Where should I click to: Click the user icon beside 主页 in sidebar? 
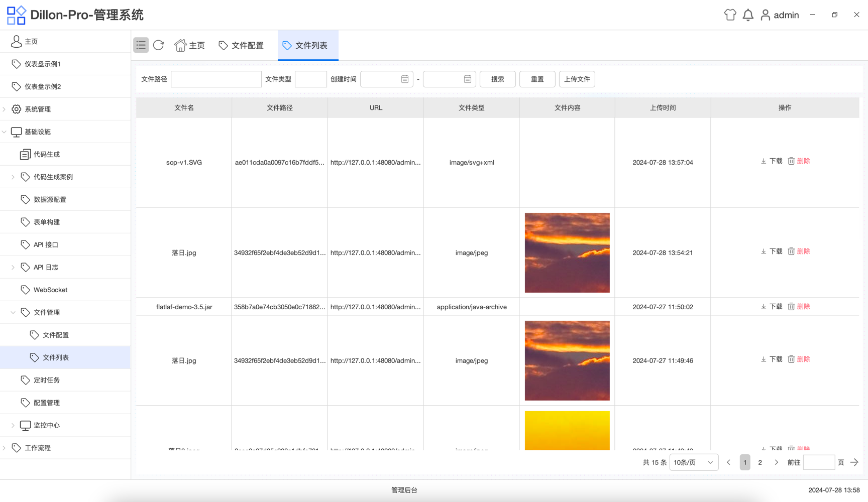[x=16, y=41]
